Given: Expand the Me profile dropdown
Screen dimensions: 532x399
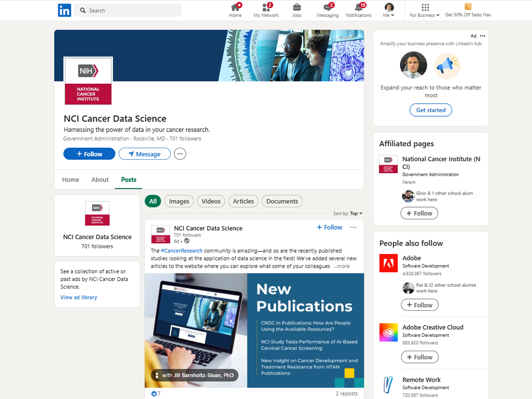Looking at the screenshot, I should tap(389, 10).
